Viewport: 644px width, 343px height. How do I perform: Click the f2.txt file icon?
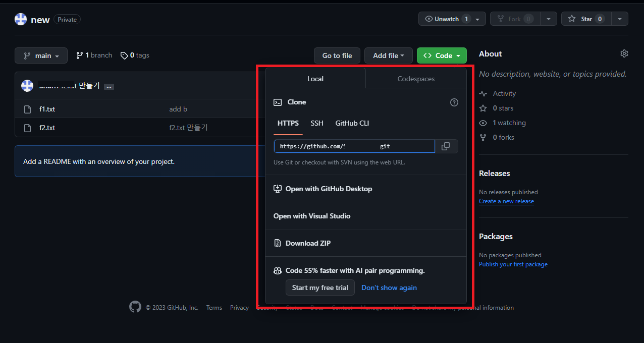click(x=28, y=128)
